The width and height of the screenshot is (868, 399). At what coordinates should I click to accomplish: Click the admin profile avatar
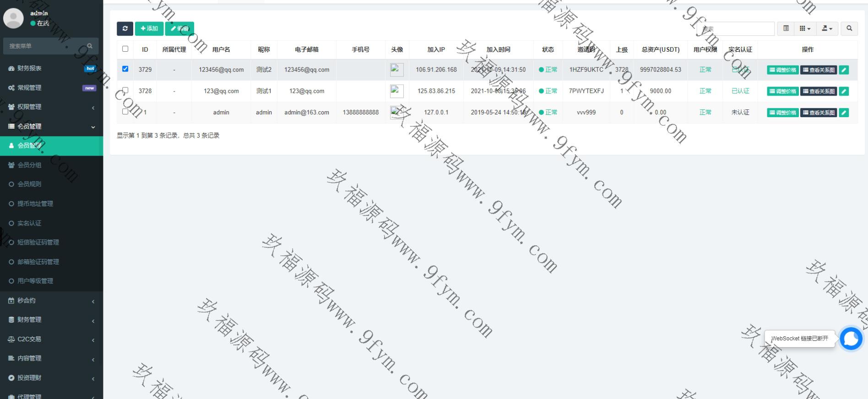click(13, 18)
